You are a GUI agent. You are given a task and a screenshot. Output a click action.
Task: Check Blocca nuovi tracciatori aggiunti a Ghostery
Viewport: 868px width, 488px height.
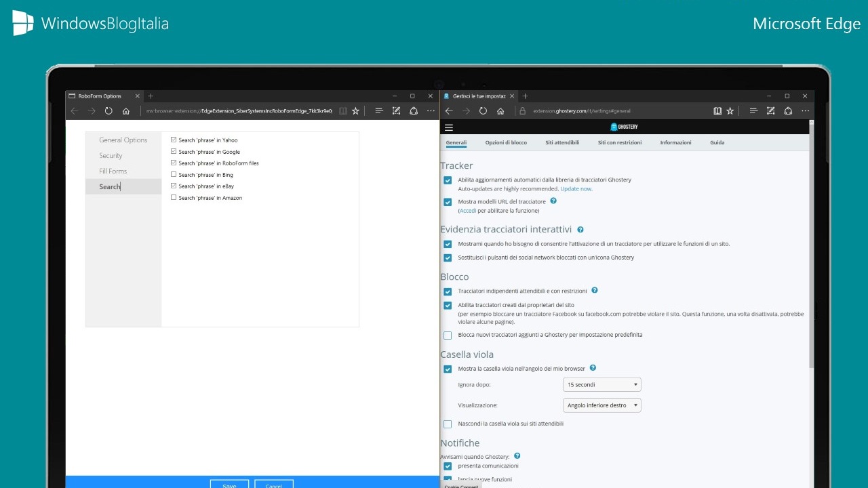[x=448, y=335]
